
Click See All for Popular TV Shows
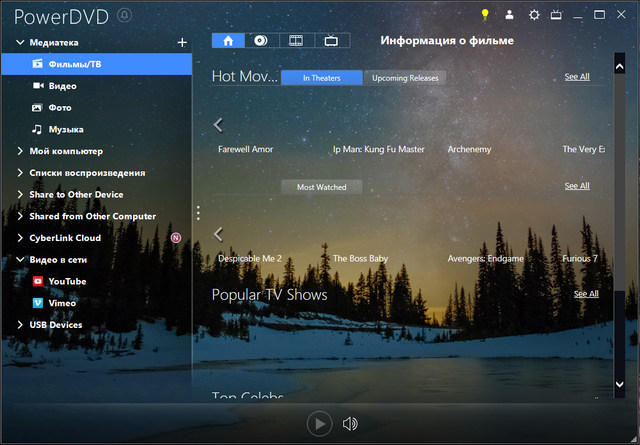point(586,294)
